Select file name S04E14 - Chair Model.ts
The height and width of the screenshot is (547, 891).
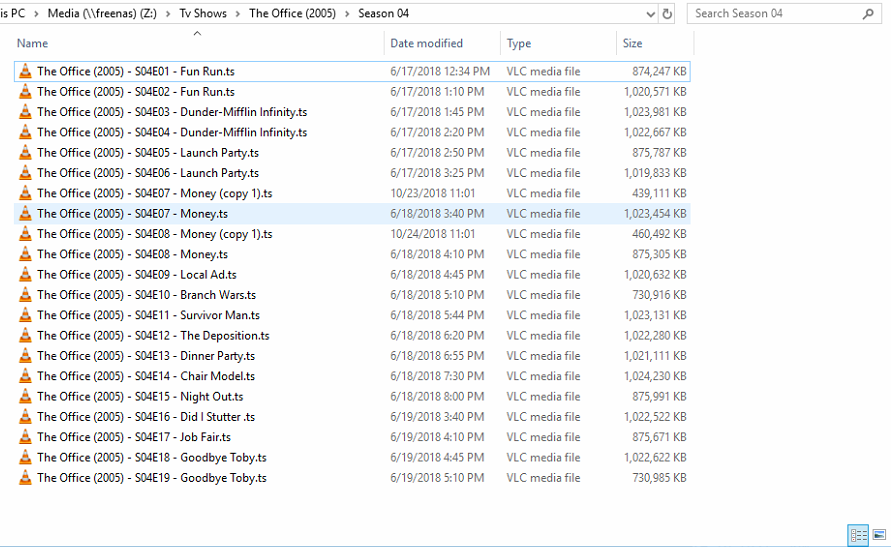pyautogui.click(x=146, y=376)
